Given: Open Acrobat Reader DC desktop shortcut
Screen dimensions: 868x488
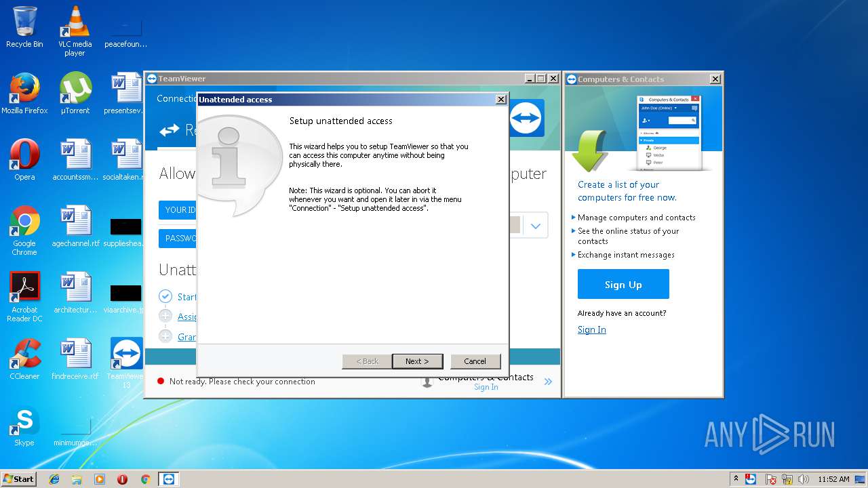Looking at the screenshot, I should click(24, 297).
